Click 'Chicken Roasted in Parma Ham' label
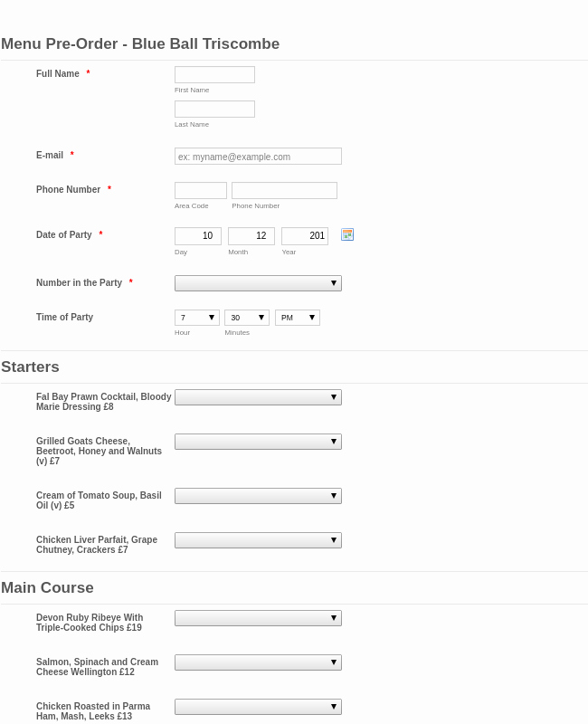The image size is (588, 724). [x=93, y=711]
